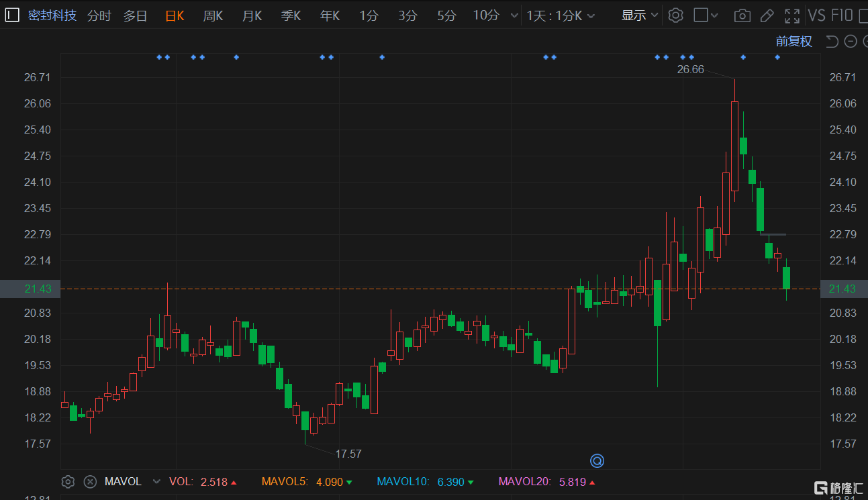Remove the MAVOL indicator with X icon
This screenshot has height=500, width=868.
(90, 481)
